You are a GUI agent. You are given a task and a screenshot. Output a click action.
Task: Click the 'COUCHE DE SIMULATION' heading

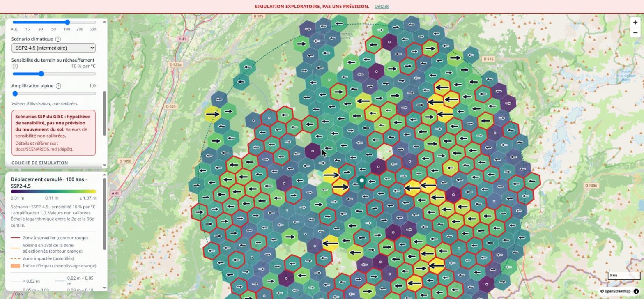point(40,163)
